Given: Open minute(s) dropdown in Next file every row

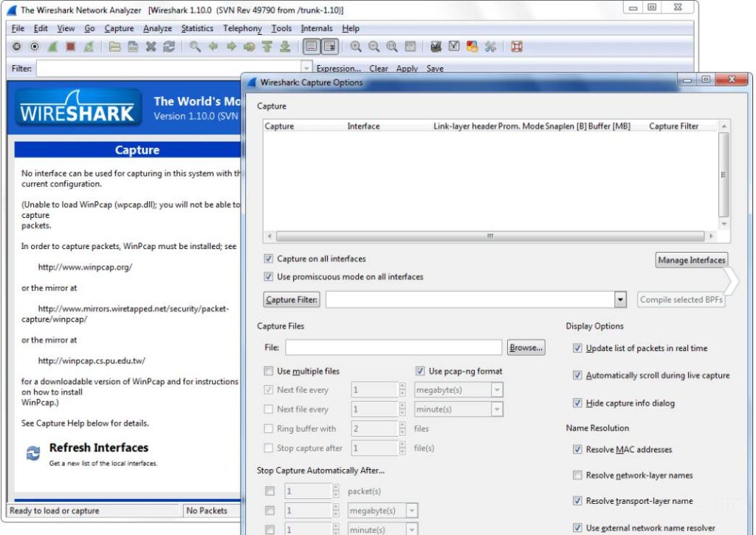Looking at the screenshot, I should coord(497,409).
